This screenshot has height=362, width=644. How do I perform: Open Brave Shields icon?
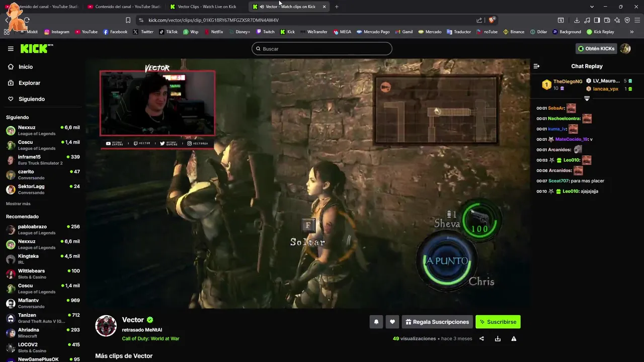click(x=492, y=20)
